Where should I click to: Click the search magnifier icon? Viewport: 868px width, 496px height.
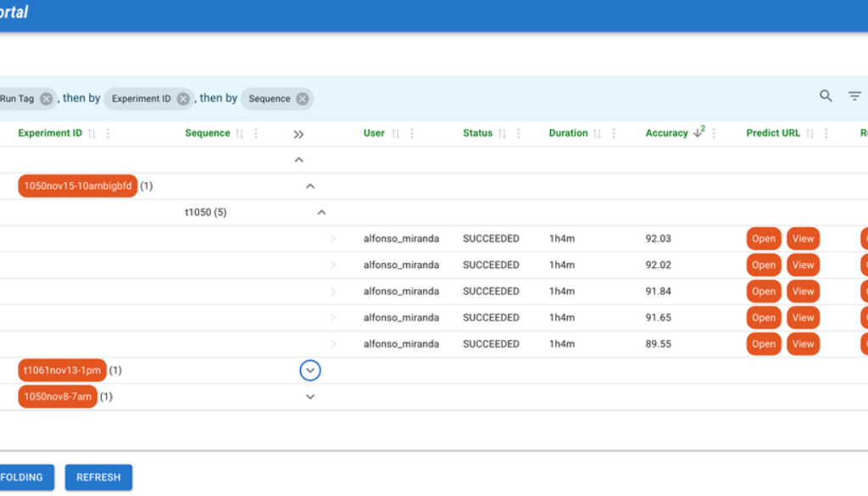pos(826,97)
